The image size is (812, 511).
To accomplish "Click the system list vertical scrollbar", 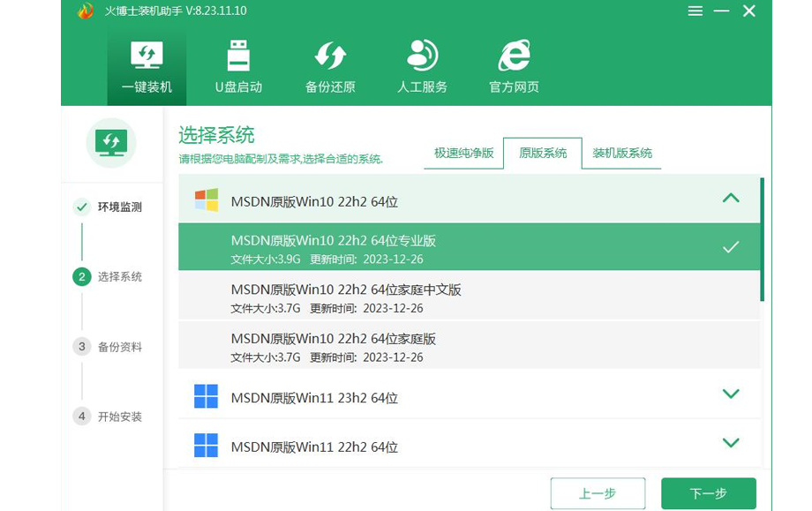I will (x=762, y=238).
